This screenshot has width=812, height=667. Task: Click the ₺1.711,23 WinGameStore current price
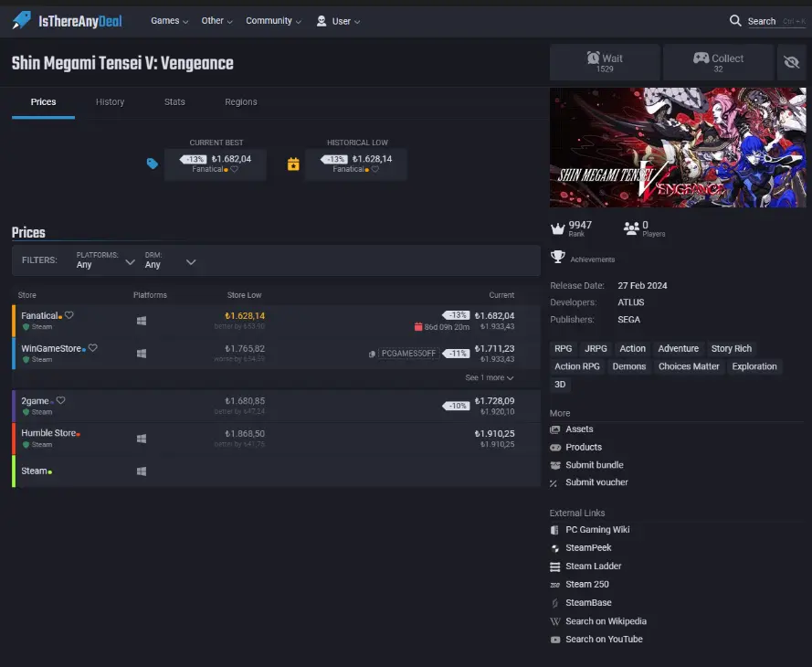(x=494, y=348)
